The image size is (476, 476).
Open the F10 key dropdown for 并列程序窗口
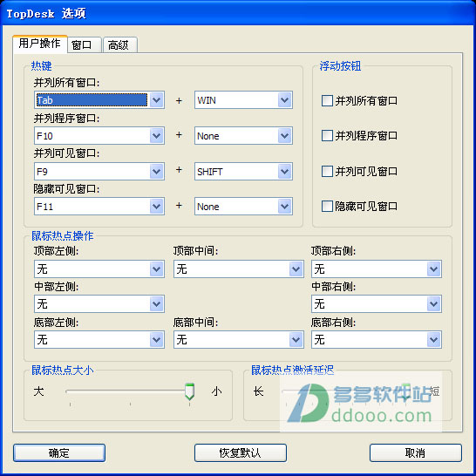99,136
